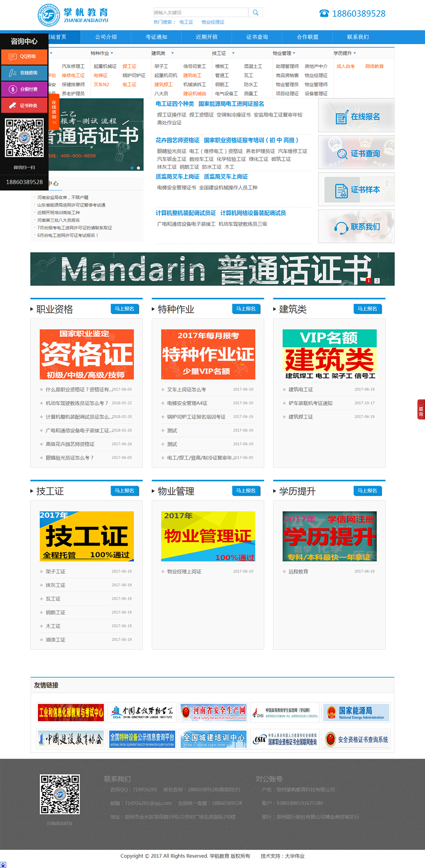Open 证书查询 lookup tile

356,154
